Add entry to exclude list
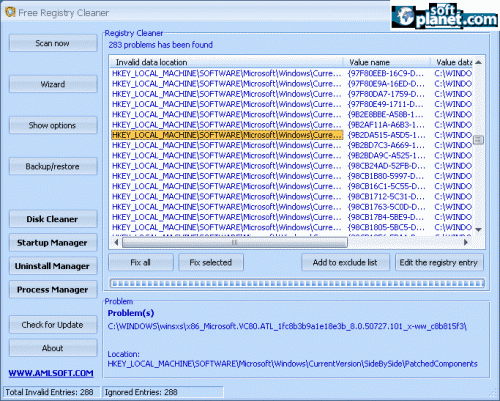Viewport: 500px width, 401px height. click(345, 263)
